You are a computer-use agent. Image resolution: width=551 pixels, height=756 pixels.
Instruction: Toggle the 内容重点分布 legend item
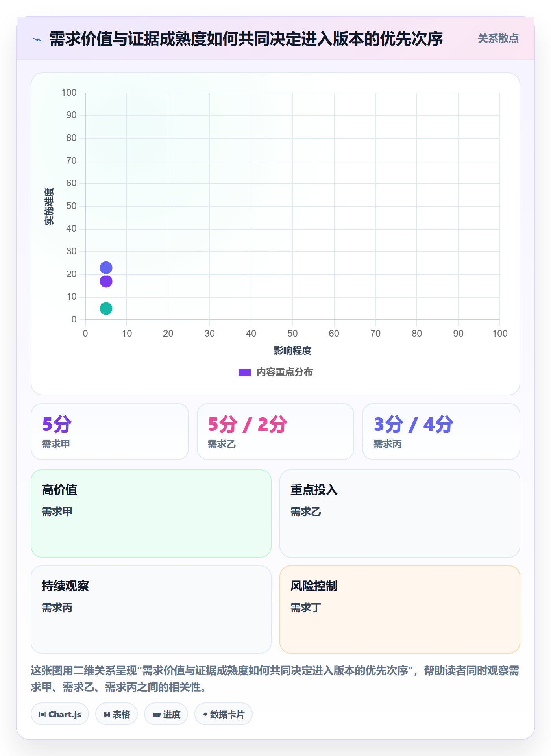pos(276,372)
